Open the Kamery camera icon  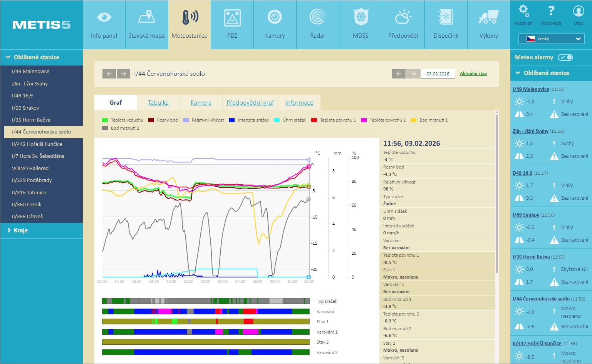pyautogui.click(x=275, y=17)
